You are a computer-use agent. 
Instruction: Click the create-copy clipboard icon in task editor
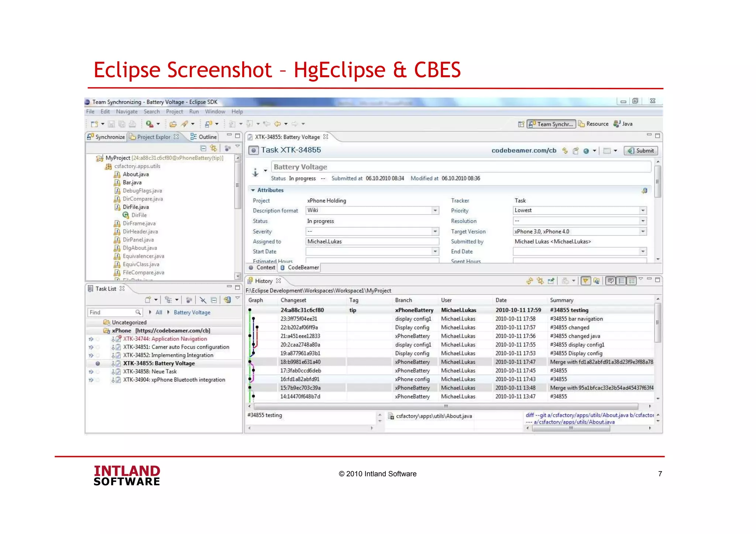575,151
